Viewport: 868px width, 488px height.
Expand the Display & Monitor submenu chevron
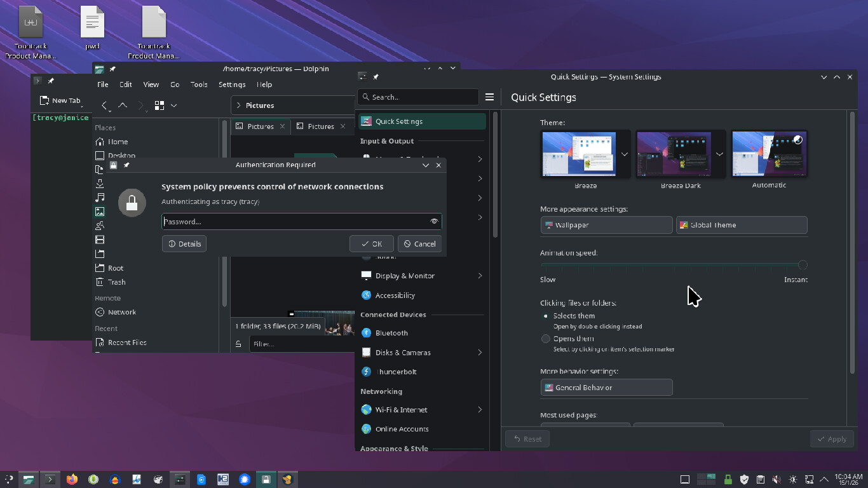click(480, 276)
